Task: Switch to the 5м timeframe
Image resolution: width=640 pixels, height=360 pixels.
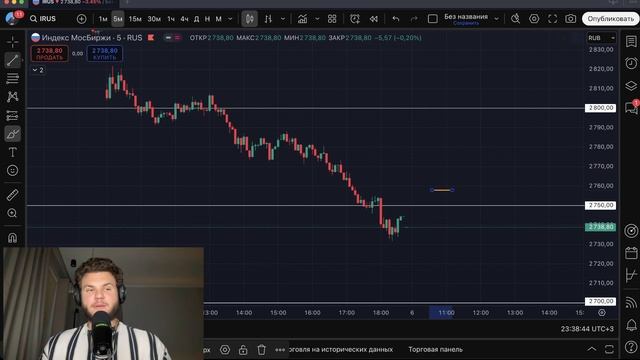Action: click(118, 19)
